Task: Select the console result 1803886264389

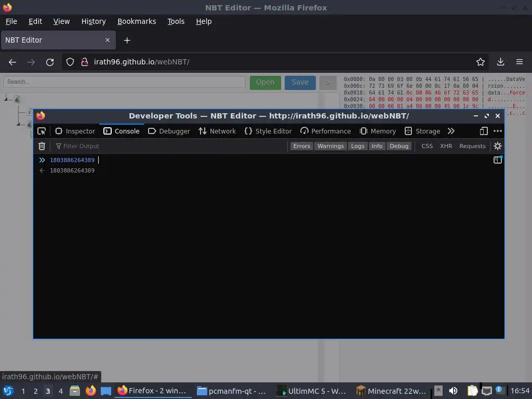Action: click(72, 170)
